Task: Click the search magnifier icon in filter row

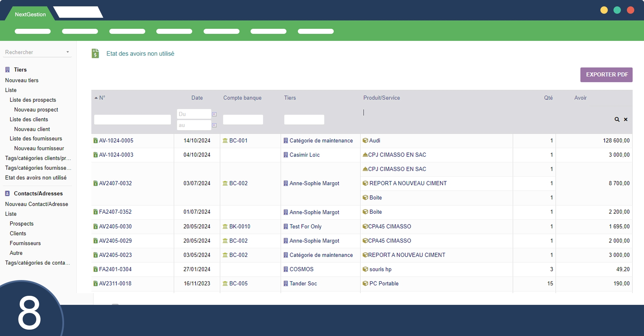Action: [617, 120]
